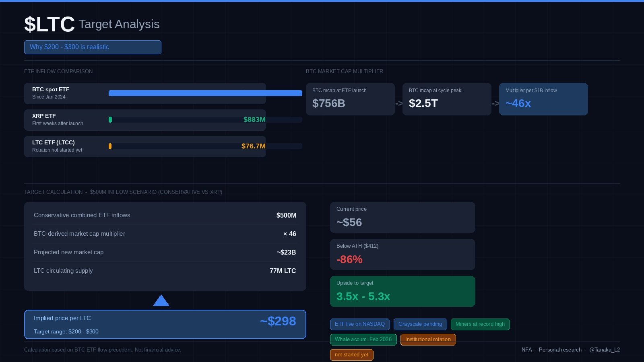Viewport: 644px width, 362px height.
Task: Click the 'not started yet' tag
Action: 351,355
